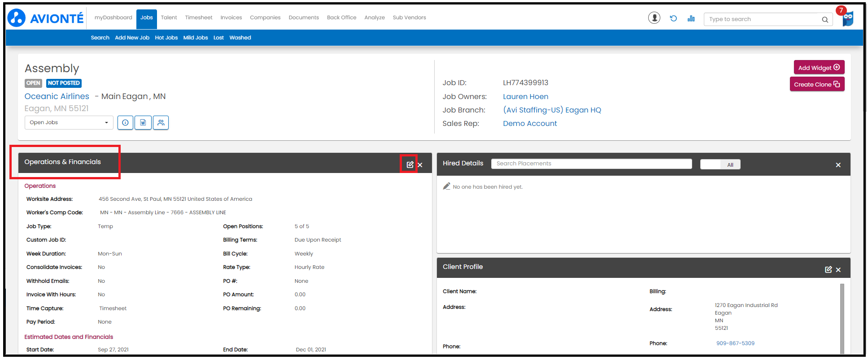The height and width of the screenshot is (359, 868).
Task: Navigate to Invoices
Action: [x=231, y=17]
